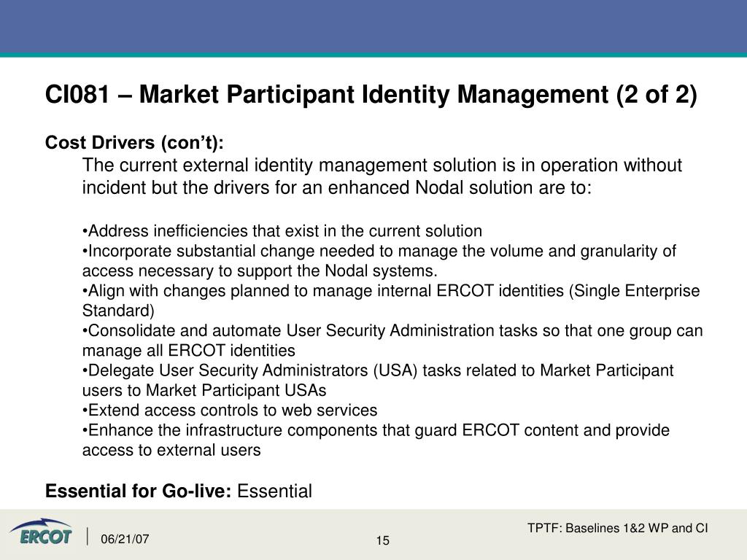Viewport: 747px width, 560px height.
Task: Click the 'Essential for Go-live:' label
Action: [x=138, y=491]
